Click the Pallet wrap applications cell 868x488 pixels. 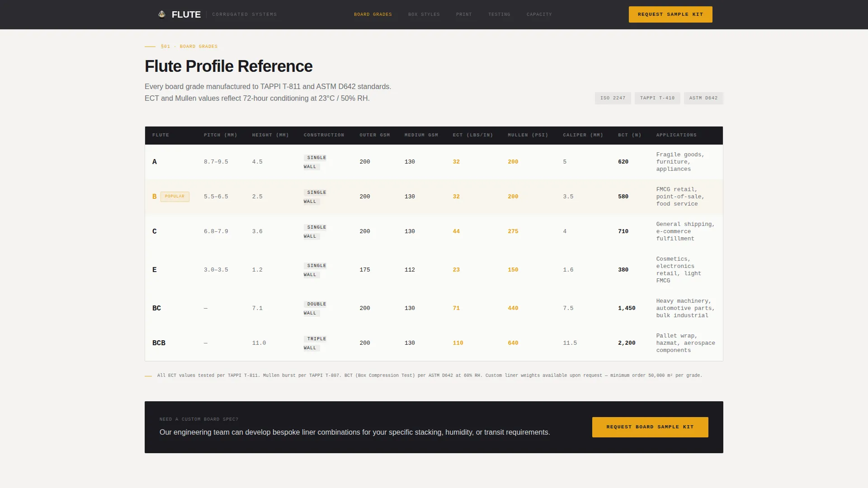pos(686,343)
